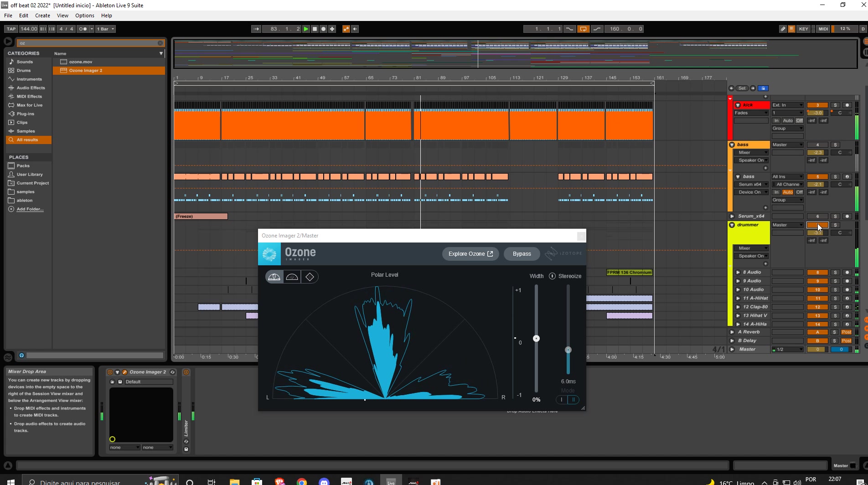Viewport: 868px width, 485px height.
Task: Fold the kick track
Action: (x=738, y=105)
